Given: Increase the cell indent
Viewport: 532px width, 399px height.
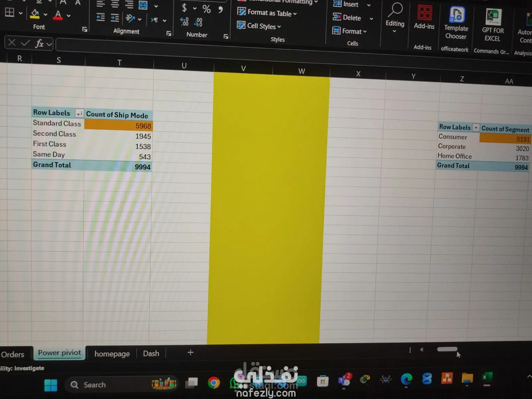Looking at the screenshot, I should (115, 18).
